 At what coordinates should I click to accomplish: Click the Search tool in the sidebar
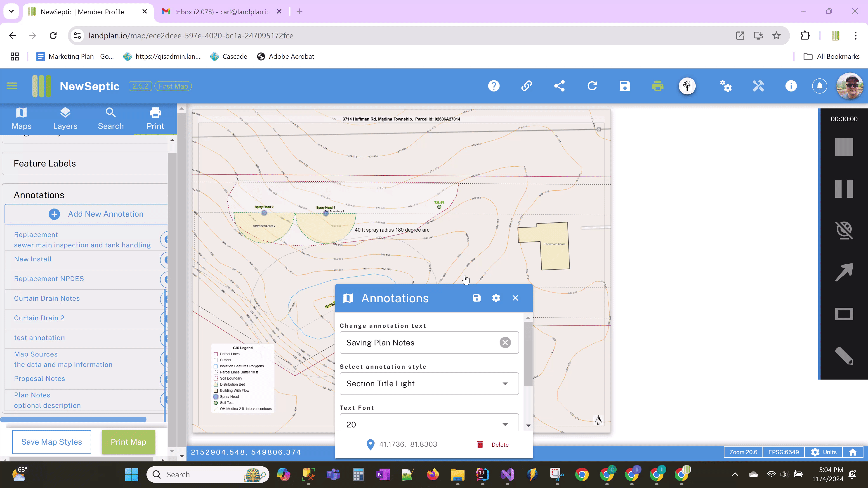tap(111, 117)
